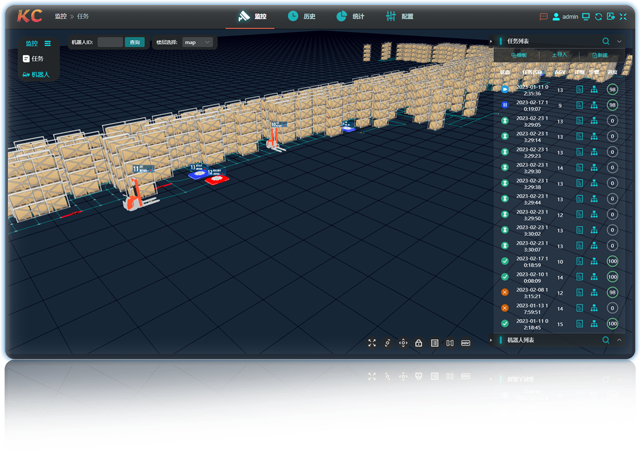
Task: Click the progress circle showing 98 in first row
Action: 612,90
